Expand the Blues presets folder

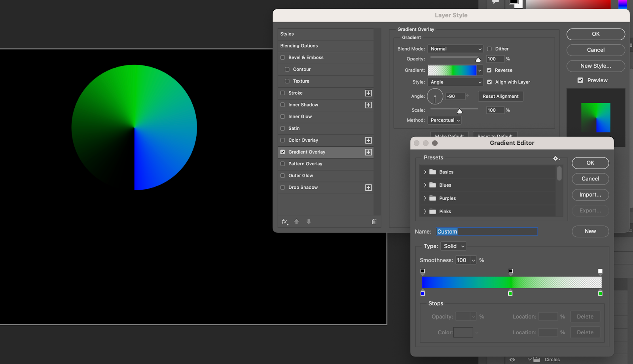[425, 185]
